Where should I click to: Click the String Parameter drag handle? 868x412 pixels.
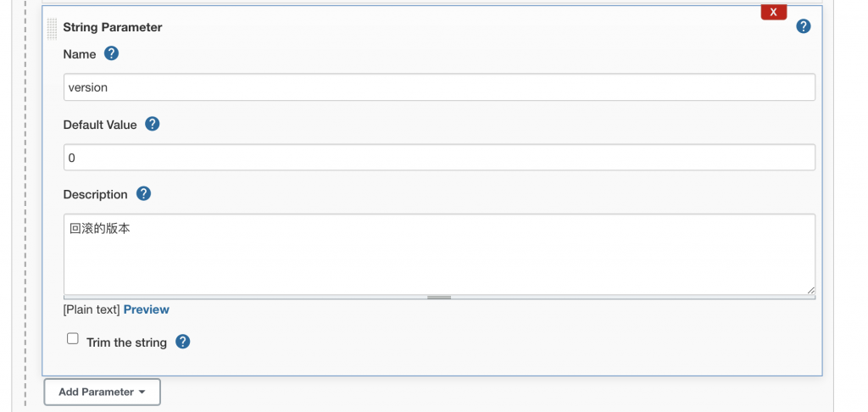(x=52, y=29)
